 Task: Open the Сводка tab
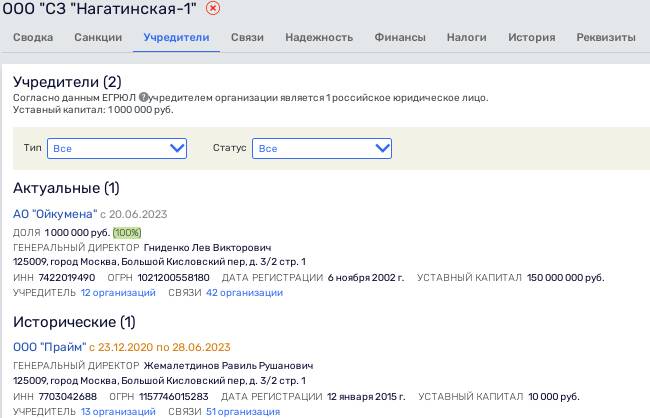click(33, 37)
